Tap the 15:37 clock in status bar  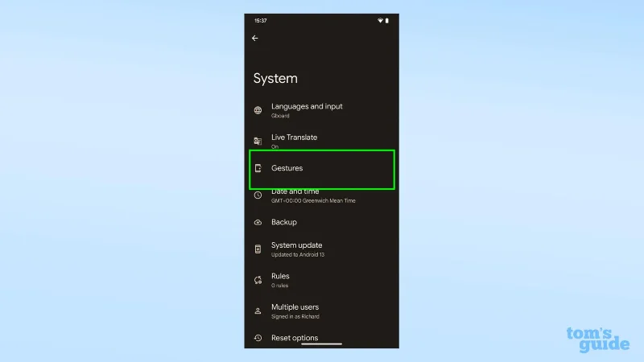(x=260, y=21)
